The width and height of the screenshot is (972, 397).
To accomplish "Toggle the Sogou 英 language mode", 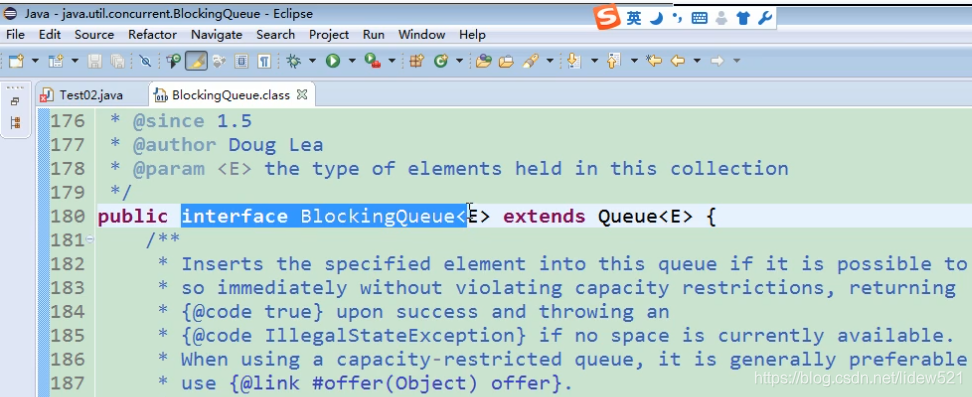I will pyautogui.click(x=634, y=18).
